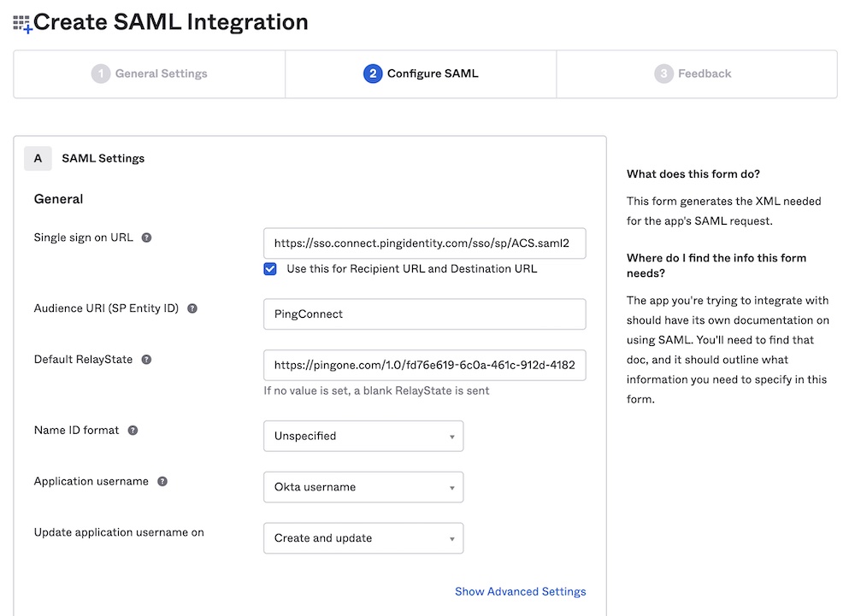
Task: Open the Name ID format dropdown
Action: tap(363, 436)
